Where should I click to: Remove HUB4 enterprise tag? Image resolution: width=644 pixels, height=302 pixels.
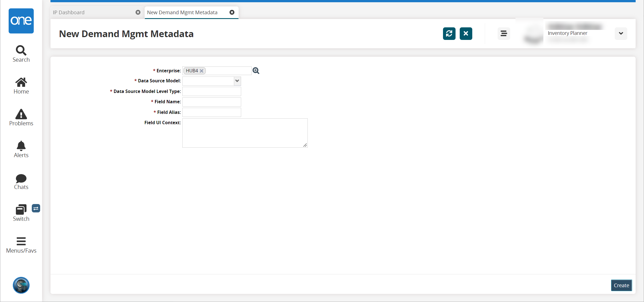click(x=202, y=70)
